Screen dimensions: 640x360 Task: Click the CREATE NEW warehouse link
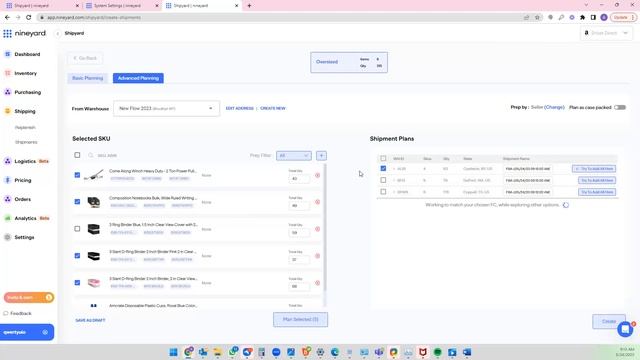[x=273, y=108]
